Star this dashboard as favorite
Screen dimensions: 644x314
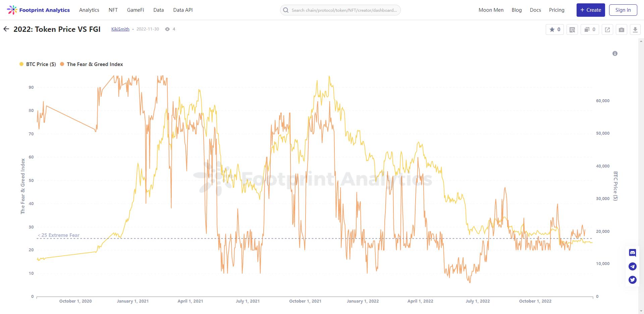(x=554, y=29)
